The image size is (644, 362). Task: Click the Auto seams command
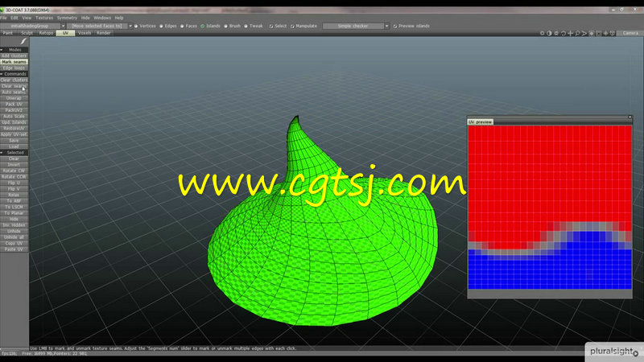point(14,92)
